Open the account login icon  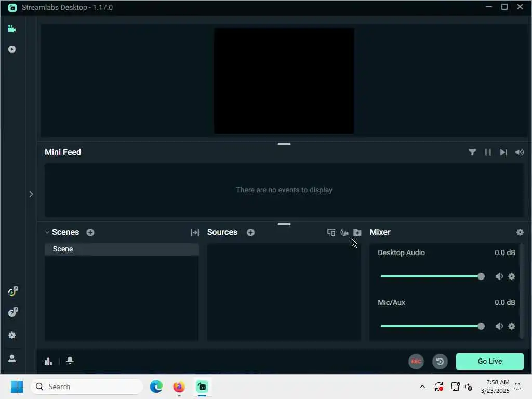(12, 358)
